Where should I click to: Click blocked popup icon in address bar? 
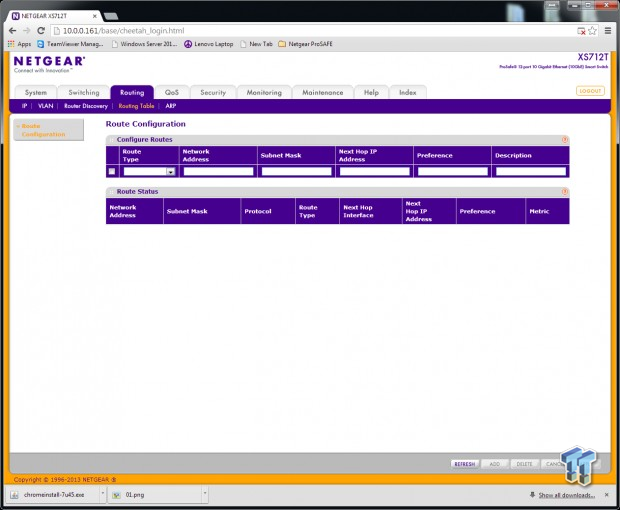point(581,31)
